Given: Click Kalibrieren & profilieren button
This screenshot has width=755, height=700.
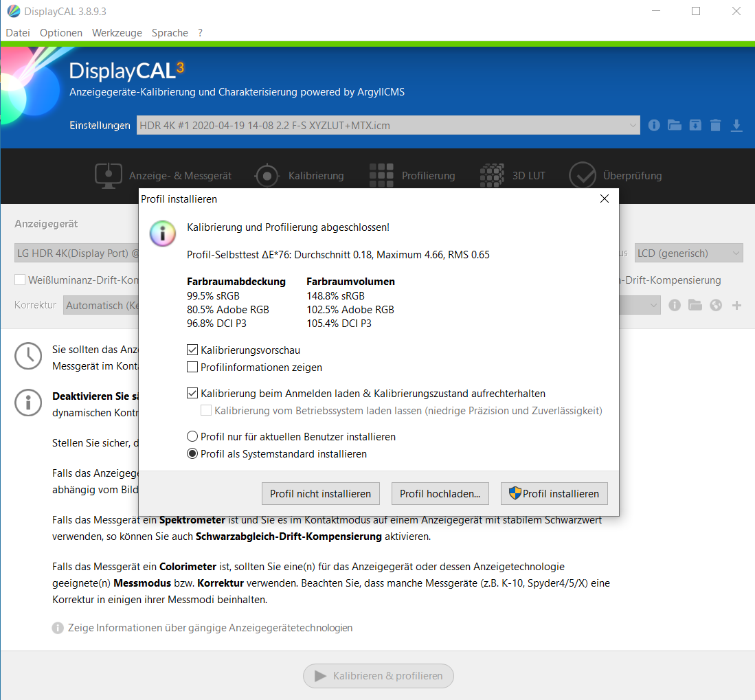Looking at the screenshot, I should click(379, 676).
